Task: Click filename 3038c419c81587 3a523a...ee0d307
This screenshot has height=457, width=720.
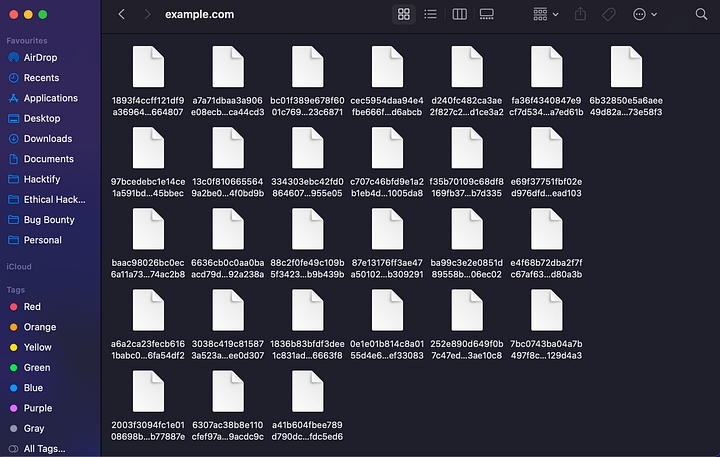Action: (x=228, y=350)
